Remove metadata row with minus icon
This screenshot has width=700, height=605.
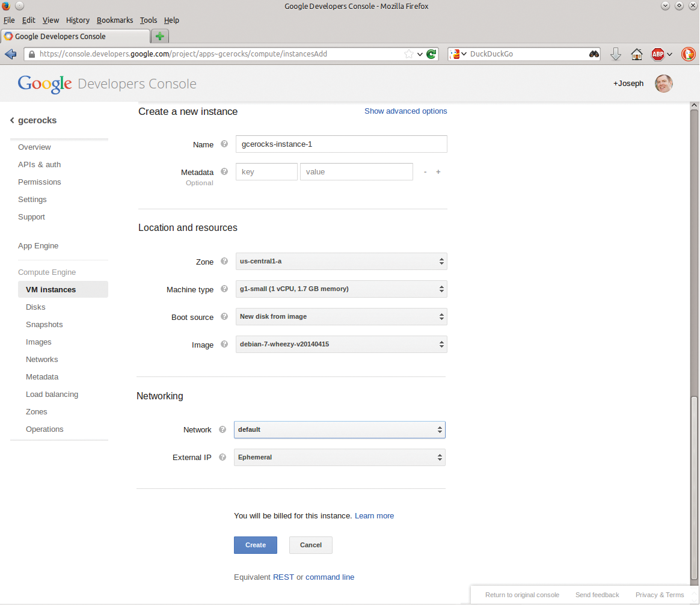425,172
